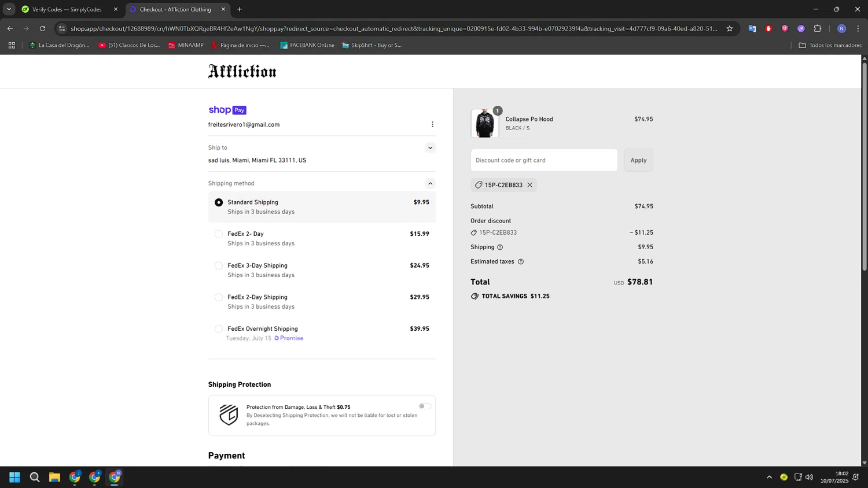
Task: Open the tab search dropdown arrow
Action: (9, 9)
